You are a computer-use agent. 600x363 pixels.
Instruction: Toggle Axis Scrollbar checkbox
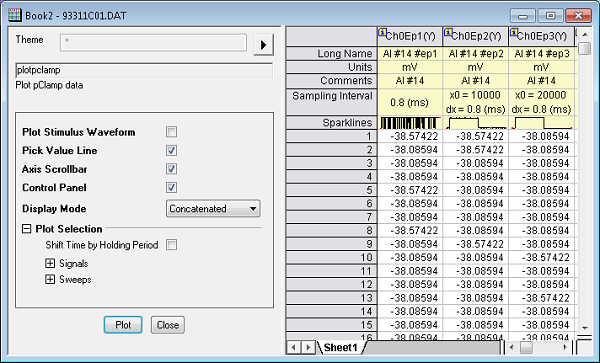tap(171, 169)
